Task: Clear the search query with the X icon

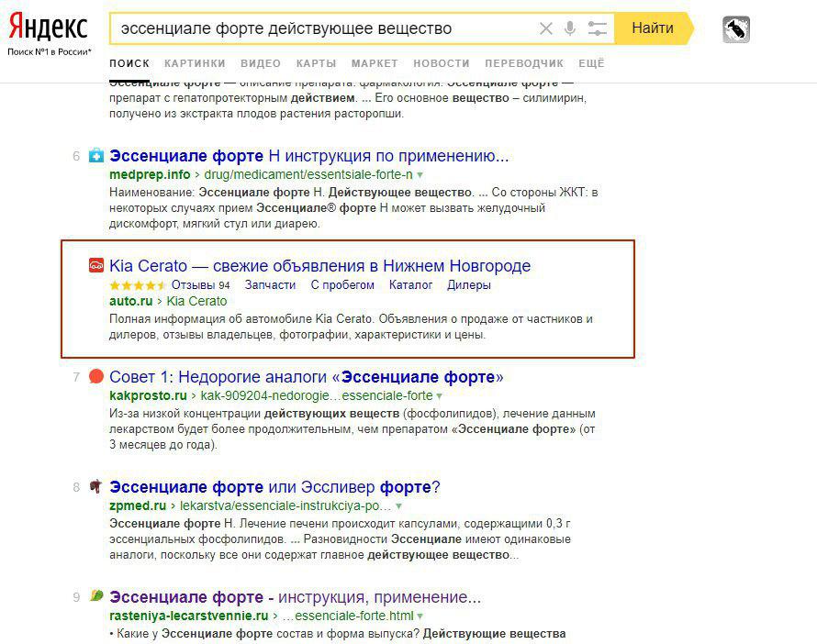Action: tap(546, 28)
